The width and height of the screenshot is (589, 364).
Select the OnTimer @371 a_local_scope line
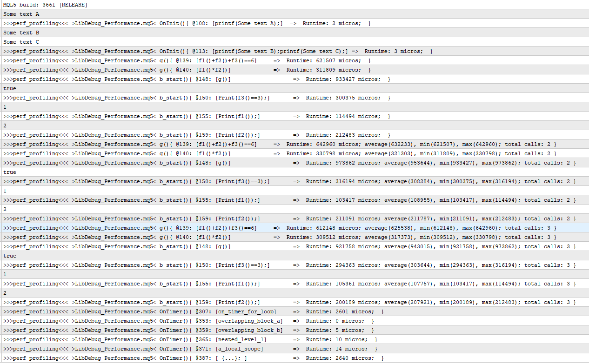(x=186, y=349)
